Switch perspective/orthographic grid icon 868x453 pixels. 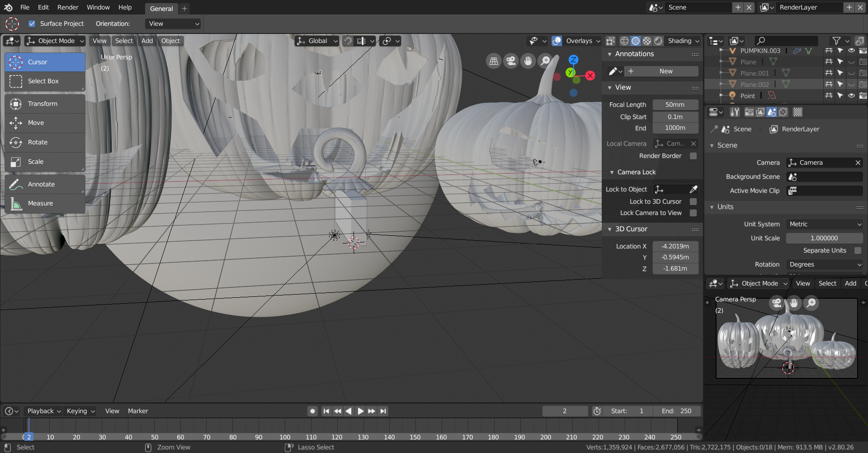[x=494, y=61]
